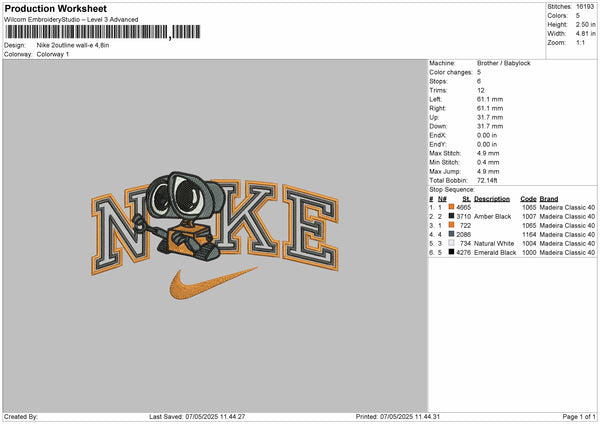Click the 'EndY' value 0.00 in
600x424 pixels.
click(x=487, y=145)
